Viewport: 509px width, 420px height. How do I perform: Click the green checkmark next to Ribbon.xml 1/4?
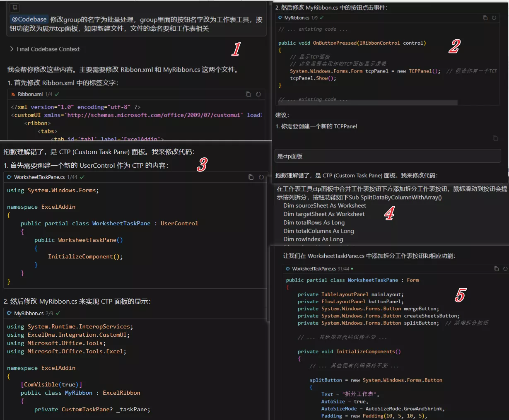57,94
